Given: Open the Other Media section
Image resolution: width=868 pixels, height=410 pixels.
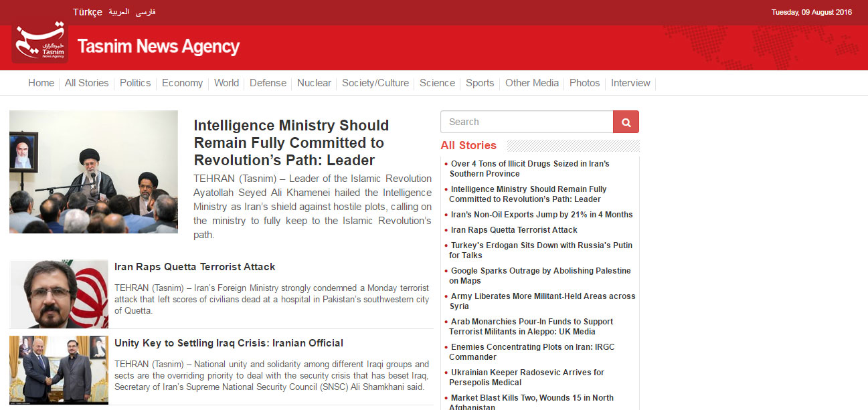Looking at the screenshot, I should [x=532, y=83].
